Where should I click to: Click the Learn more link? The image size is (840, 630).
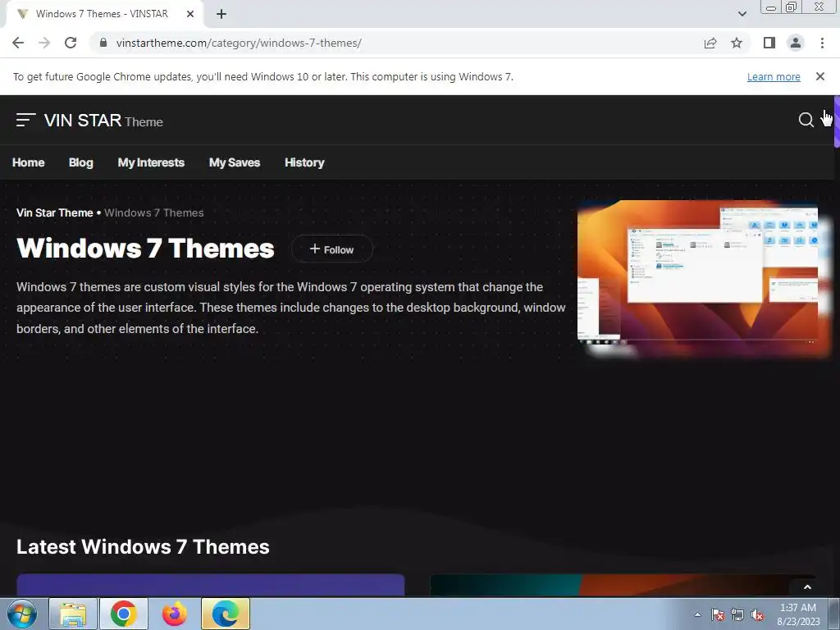[774, 76]
